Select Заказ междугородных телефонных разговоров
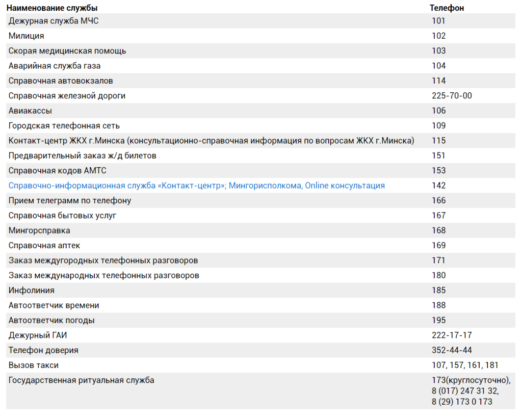The height and width of the screenshot is (420, 522). point(103,260)
